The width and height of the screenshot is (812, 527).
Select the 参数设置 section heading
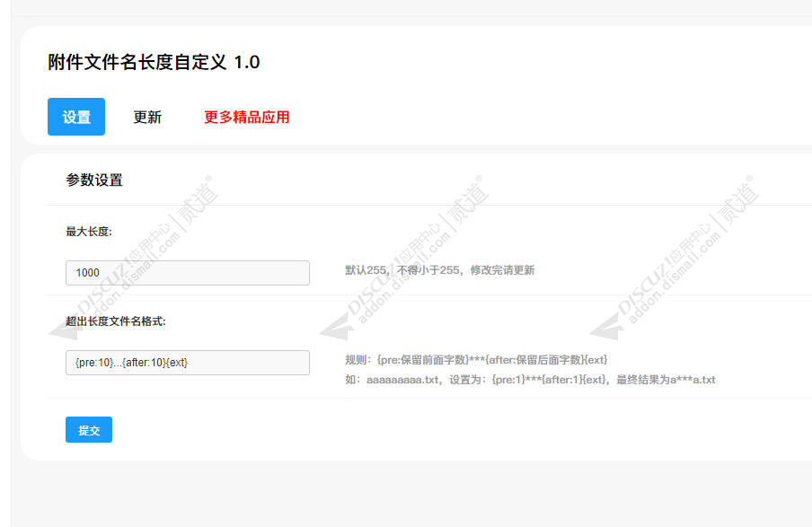pos(94,180)
